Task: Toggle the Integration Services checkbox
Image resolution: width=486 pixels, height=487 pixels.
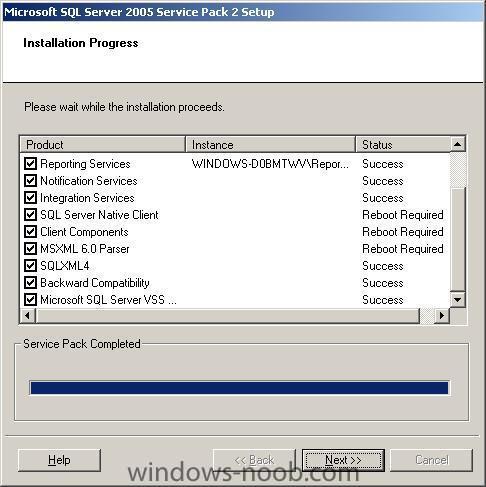Action: [30, 198]
